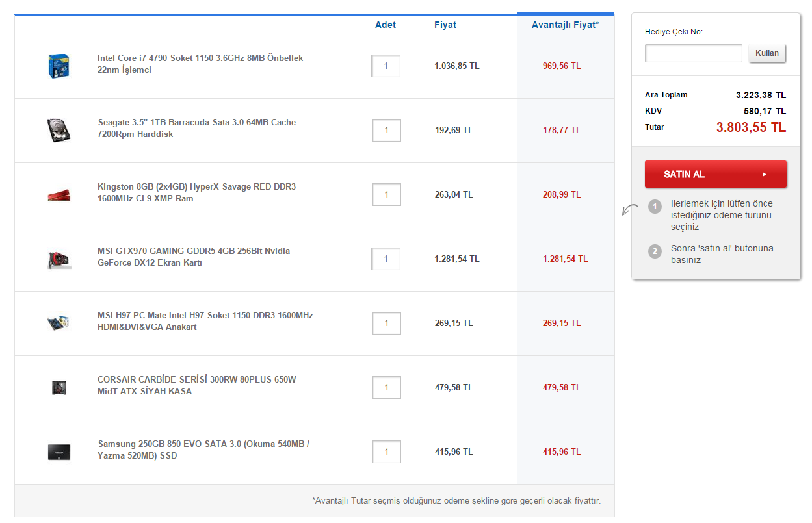Click the Seagate Barracuda harddisk thumbnail
The image size is (812, 523).
[59, 131]
